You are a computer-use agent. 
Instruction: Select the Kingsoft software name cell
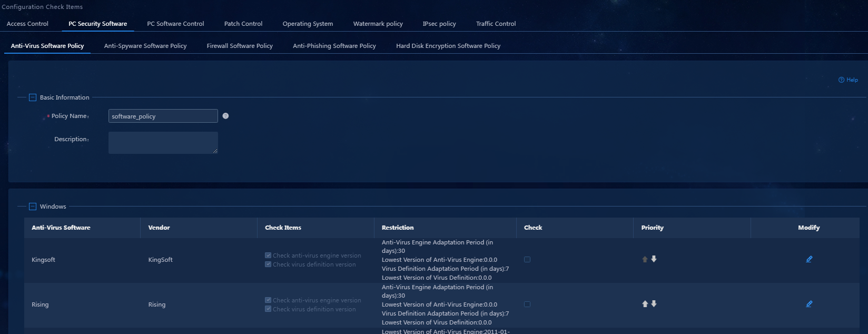coord(43,260)
